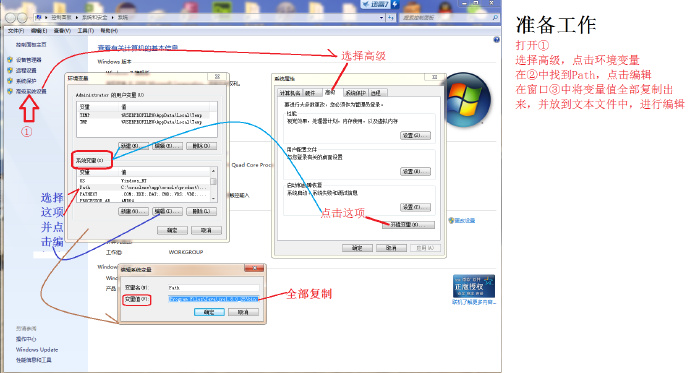The height and width of the screenshot is (373, 690).
Task: Click 确定 in the 环境变量 dialog
Action: [x=172, y=230]
